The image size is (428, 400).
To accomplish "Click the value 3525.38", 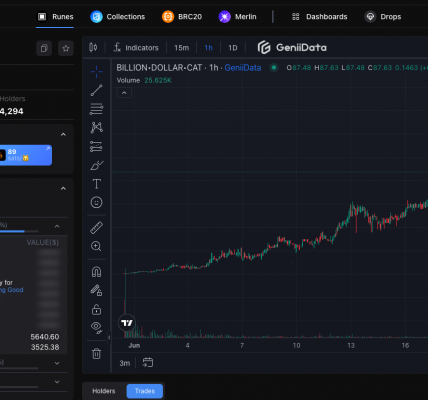I will pos(45,347).
